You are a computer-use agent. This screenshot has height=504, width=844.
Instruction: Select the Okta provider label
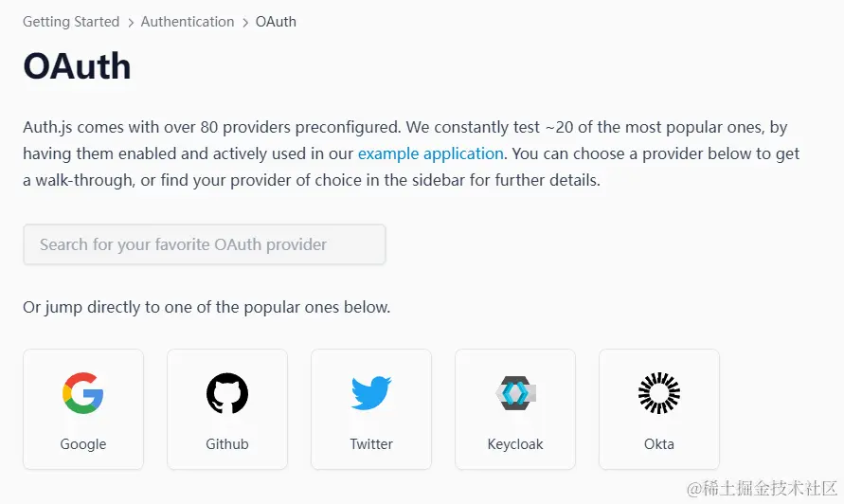coord(659,443)
